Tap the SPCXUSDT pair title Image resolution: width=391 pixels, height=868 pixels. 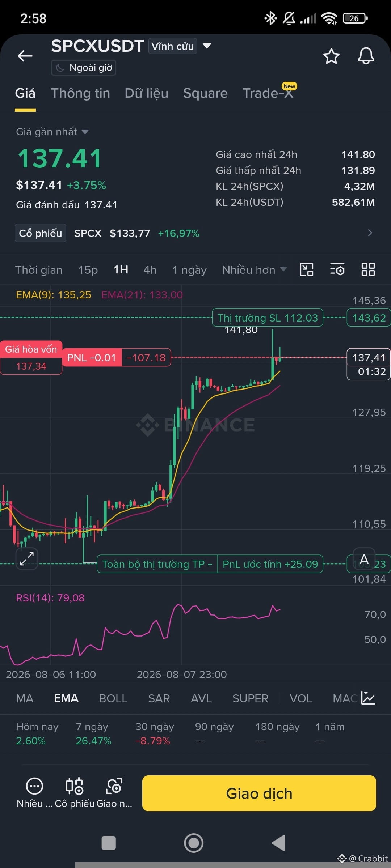(98, 46)
